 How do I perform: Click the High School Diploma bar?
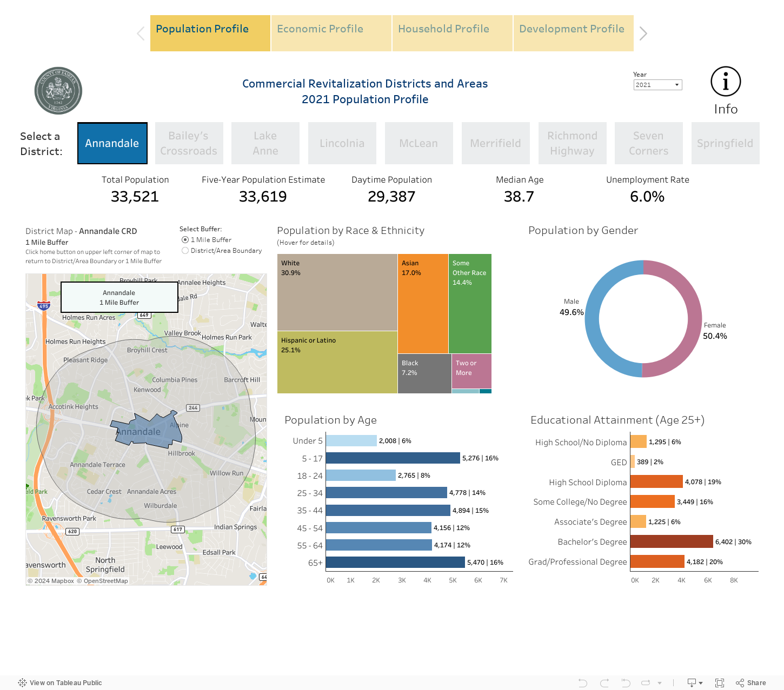point(656,481)
